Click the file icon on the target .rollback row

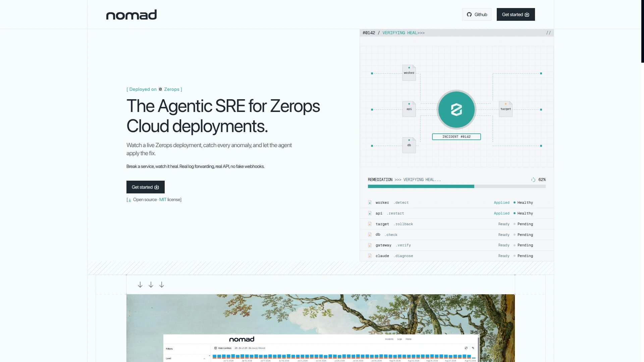(370, 224)
